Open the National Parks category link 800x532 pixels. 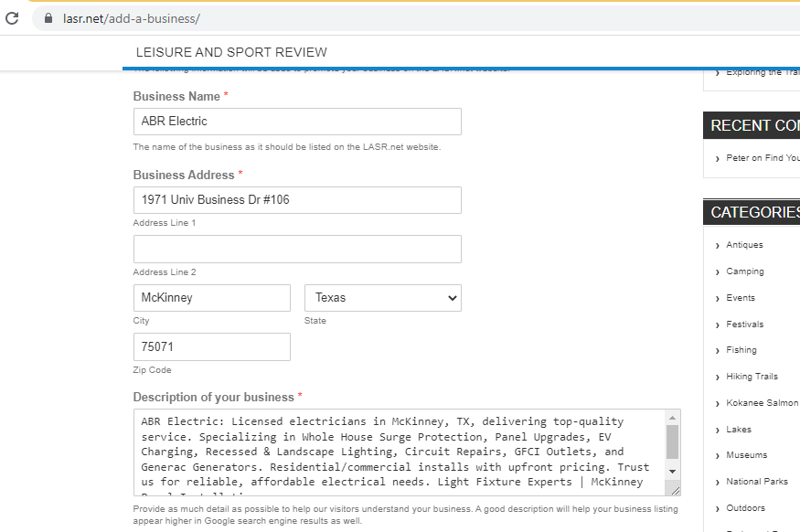[757, 482]
